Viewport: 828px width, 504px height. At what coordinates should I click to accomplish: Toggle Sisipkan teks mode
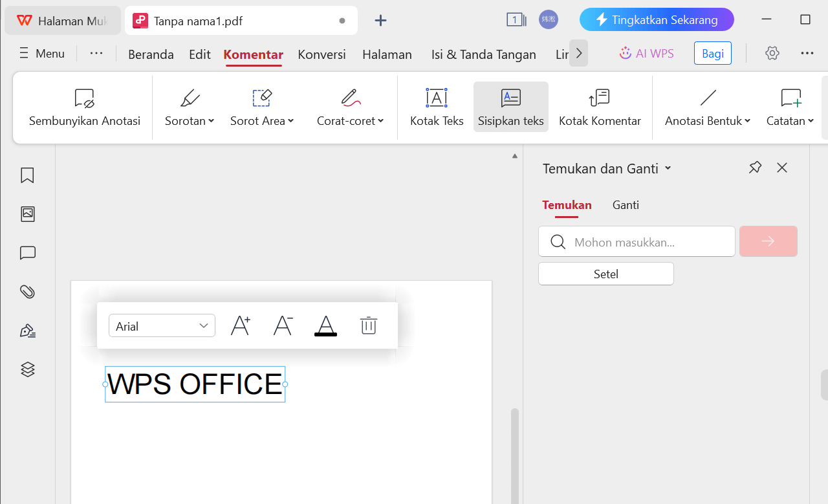[x=510, y=107]
